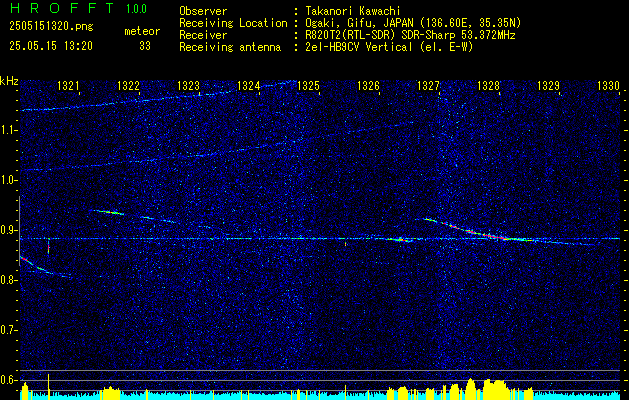
Task: Click the 1328 time marker
Action: 489,85
